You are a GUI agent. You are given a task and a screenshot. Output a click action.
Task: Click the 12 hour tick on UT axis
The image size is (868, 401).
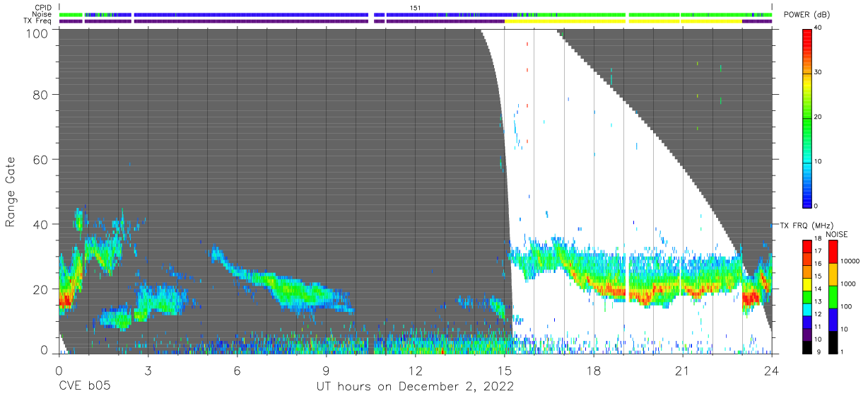[x=415, y=370]
